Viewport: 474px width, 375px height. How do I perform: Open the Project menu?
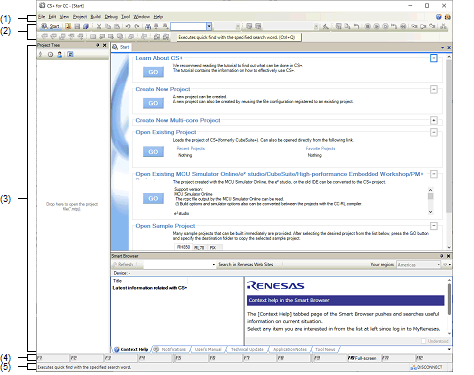[80, 17]
